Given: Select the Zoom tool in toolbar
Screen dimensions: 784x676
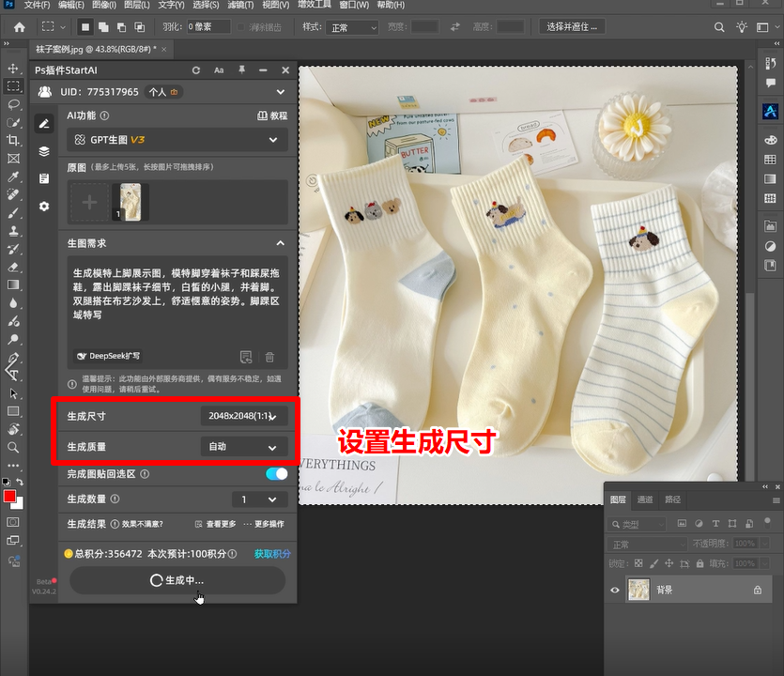Looking at the screenshot, I should pyautogui.click(x=13, y=447).
